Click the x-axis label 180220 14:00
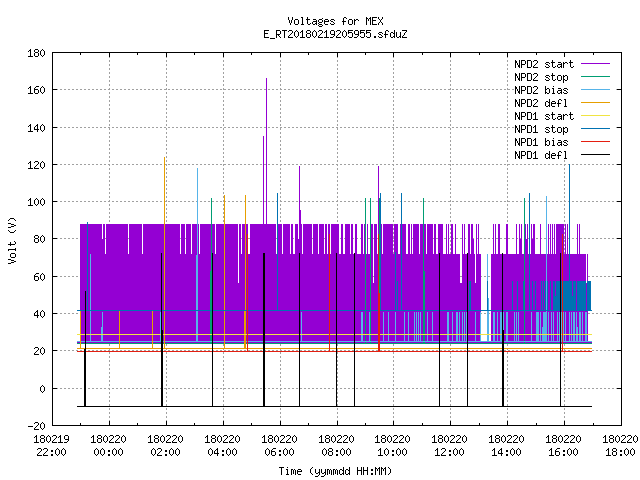 click(507, 446)
